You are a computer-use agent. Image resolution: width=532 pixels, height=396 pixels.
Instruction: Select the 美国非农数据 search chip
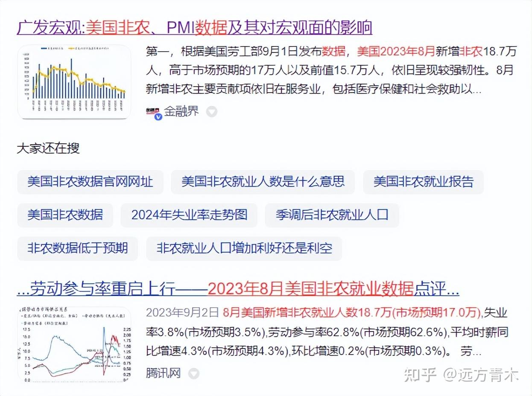coord(65,215)
